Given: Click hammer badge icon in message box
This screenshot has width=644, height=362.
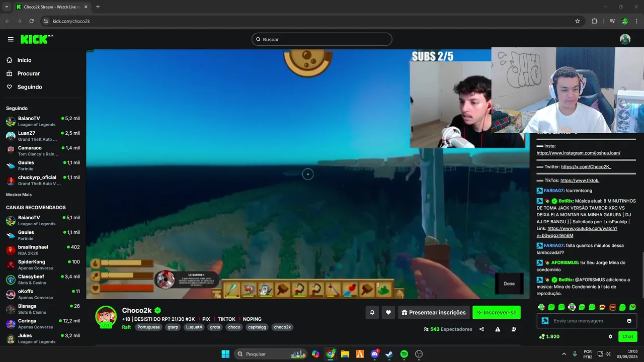Looking at the screenshot, I should point(545,321).
